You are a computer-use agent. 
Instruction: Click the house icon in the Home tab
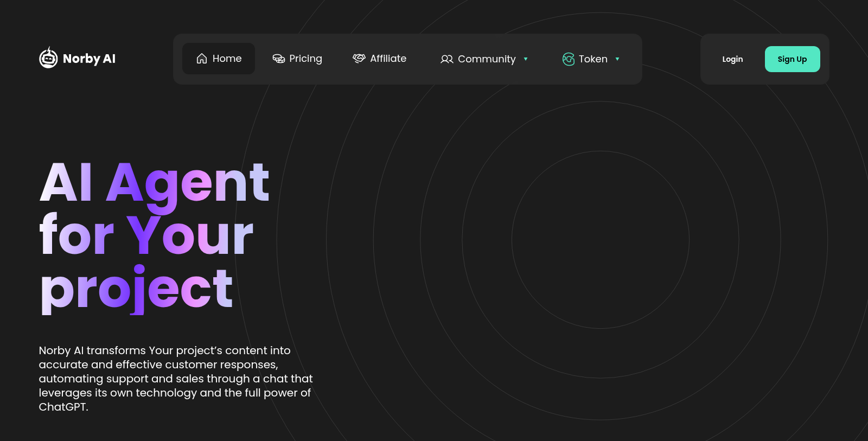(x=202, y=59)
